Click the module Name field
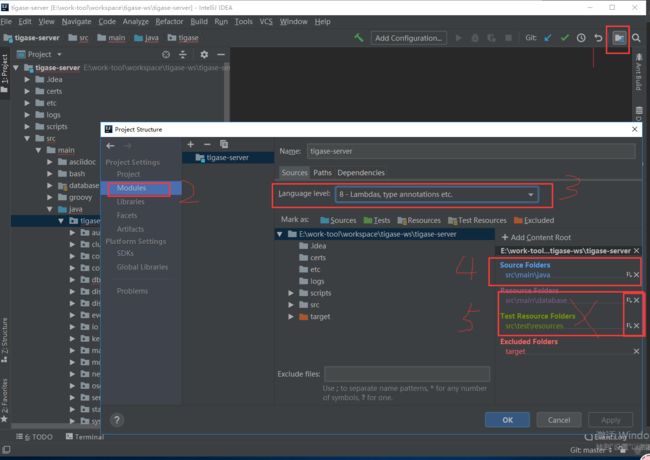Image resolution: width=650 pixels, height=460 pixels. (x=471, y=151)
